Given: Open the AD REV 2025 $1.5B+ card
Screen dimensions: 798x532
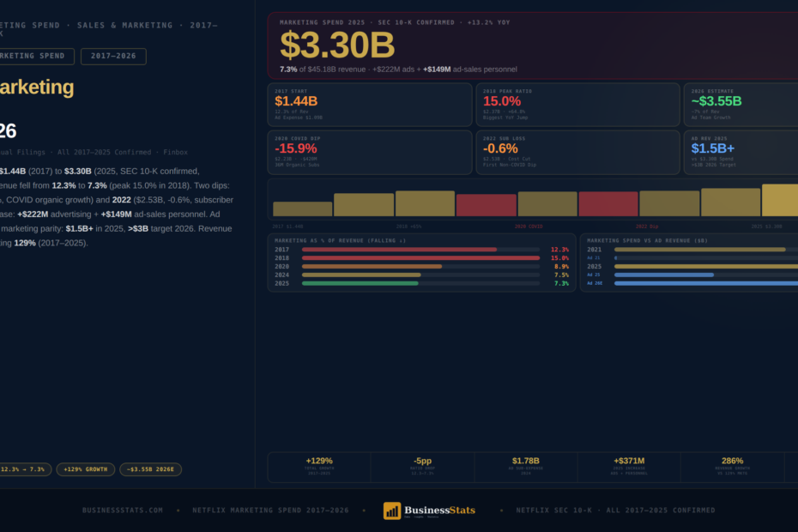Looking at the screenshot, I should coord(741,152).
